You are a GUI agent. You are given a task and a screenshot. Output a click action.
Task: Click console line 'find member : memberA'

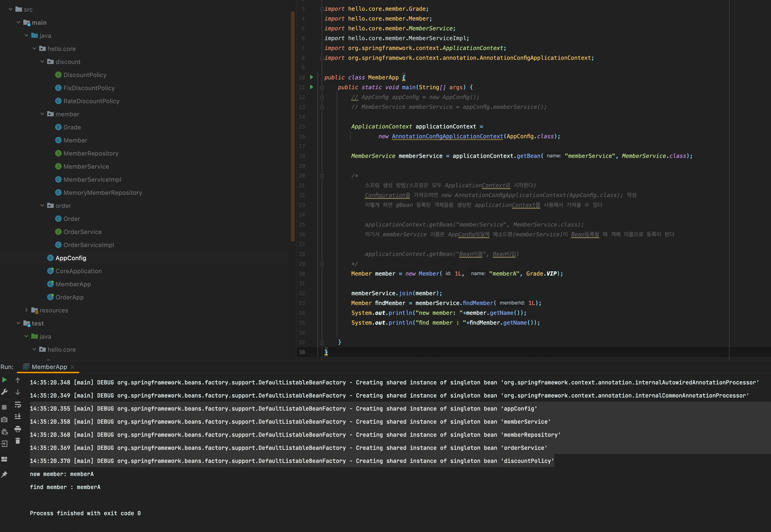tap(65, 487)
